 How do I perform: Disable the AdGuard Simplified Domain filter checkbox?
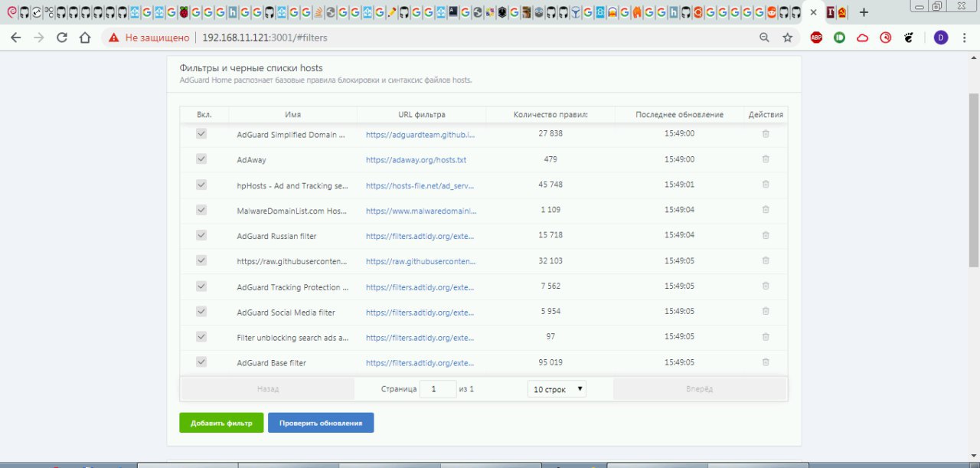[x=201, y=133]
